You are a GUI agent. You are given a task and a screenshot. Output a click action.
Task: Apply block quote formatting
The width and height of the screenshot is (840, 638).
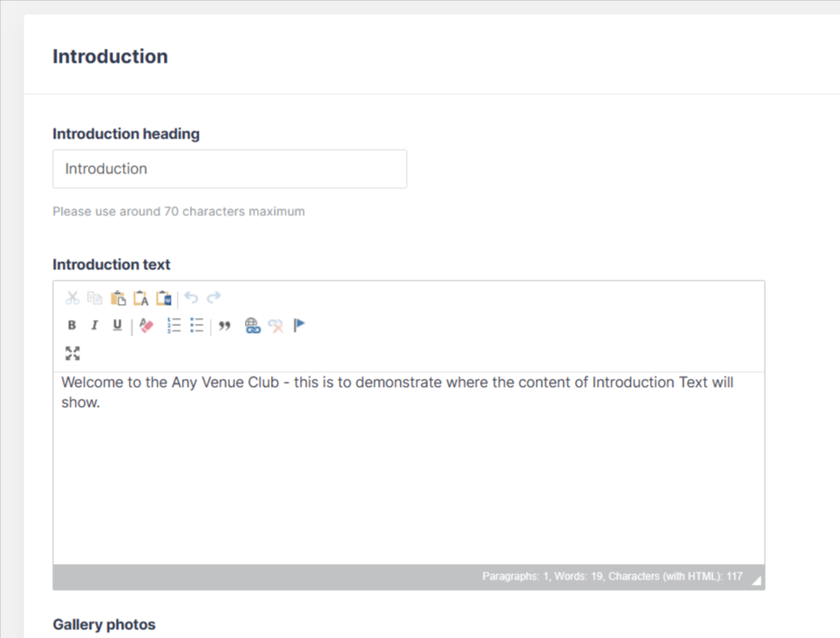tap(225, 326)
